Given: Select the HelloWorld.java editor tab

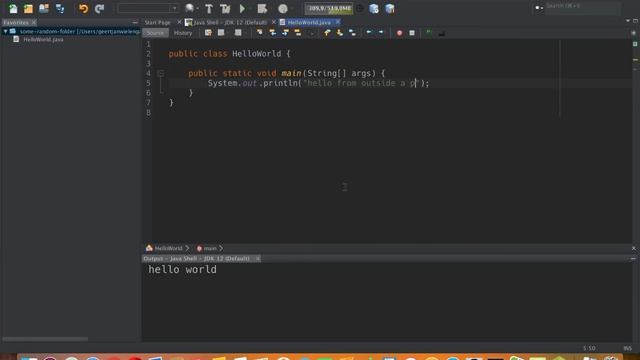Looking at the screenshot, I should tap(309, 22).
